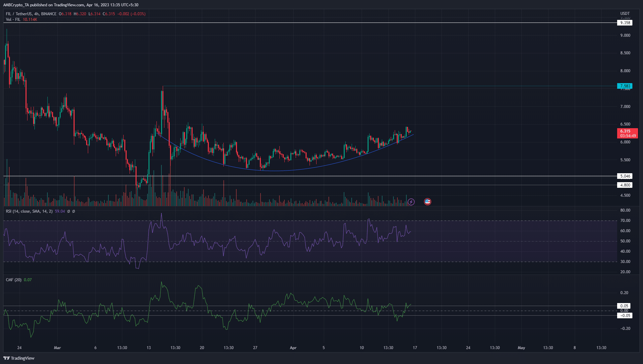Screen dimensions: 643x364
Task: Select the CMF (20) indicator label
Action: [x=14, y=280]
